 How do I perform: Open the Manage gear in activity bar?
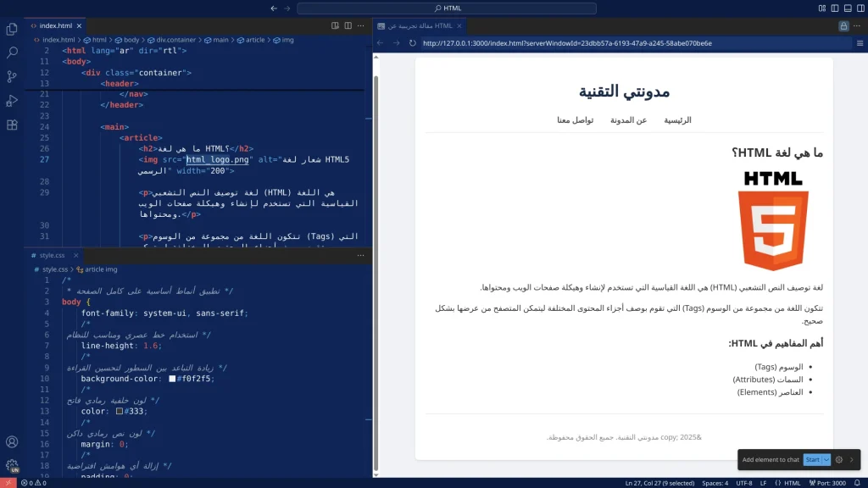[12, 465]
